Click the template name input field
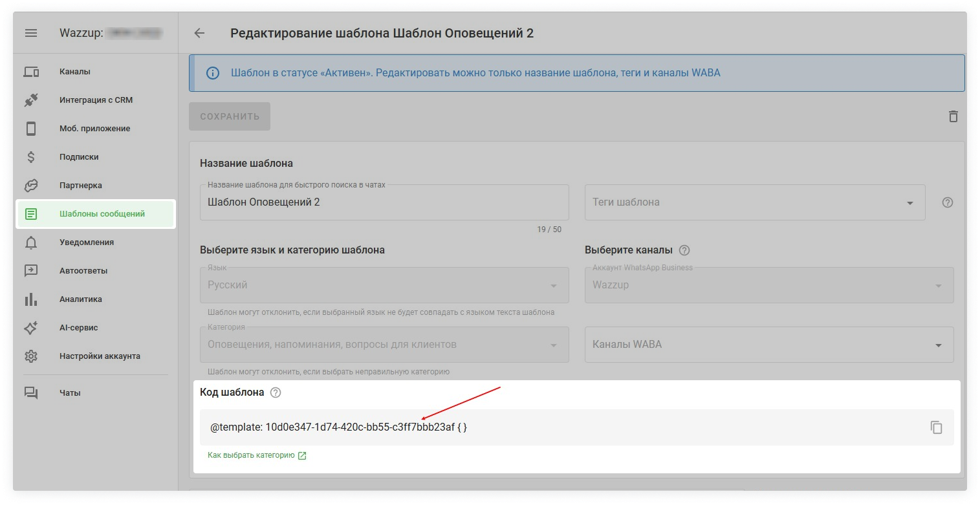 point(384,202)
